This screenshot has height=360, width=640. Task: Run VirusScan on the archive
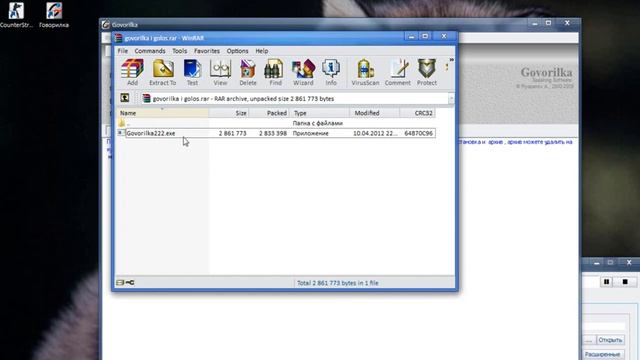coord(365,72)
